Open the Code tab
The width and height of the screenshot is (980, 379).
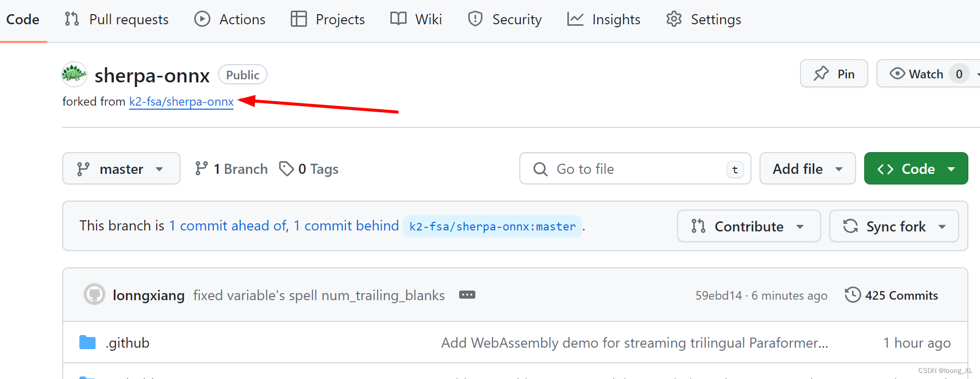(x=23, y=20)
